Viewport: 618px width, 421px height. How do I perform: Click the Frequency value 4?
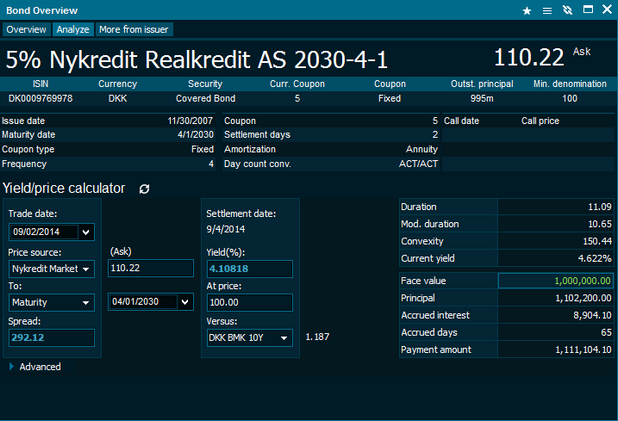click(211, 164)
